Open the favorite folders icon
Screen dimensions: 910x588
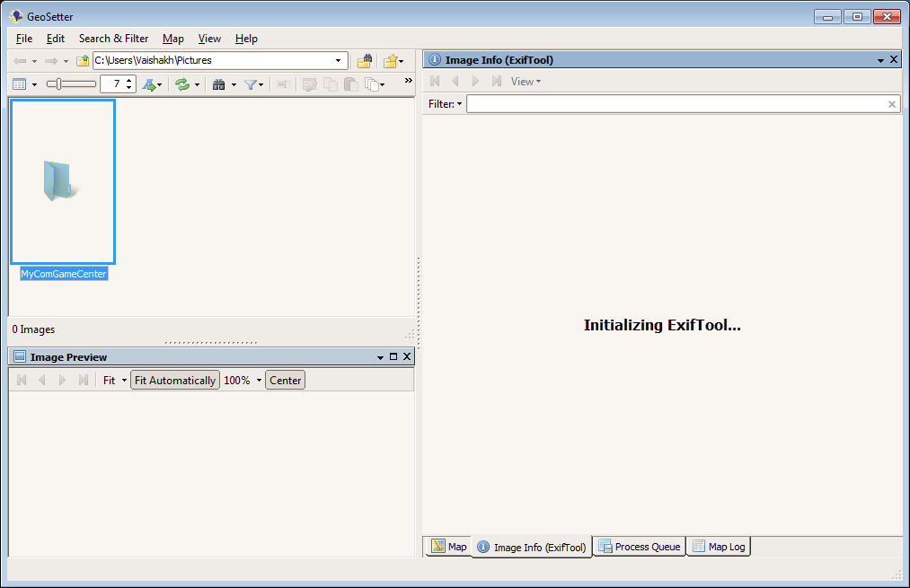coord(391,60)
